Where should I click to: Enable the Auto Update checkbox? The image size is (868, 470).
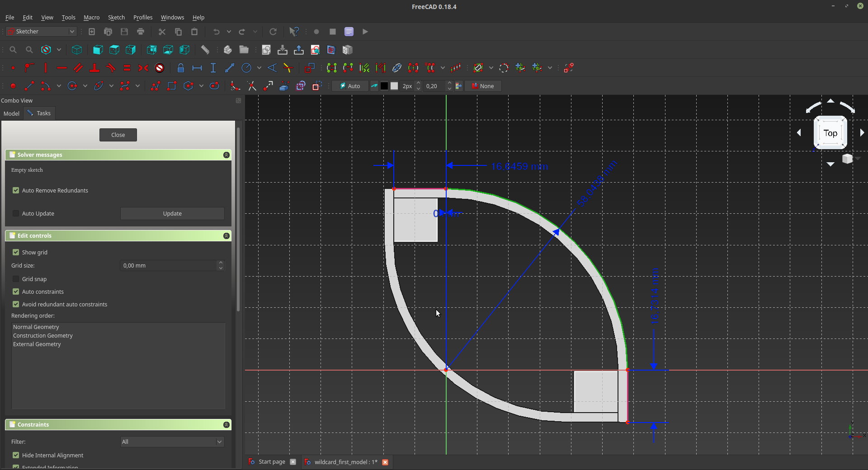click(x=16, y=213)
